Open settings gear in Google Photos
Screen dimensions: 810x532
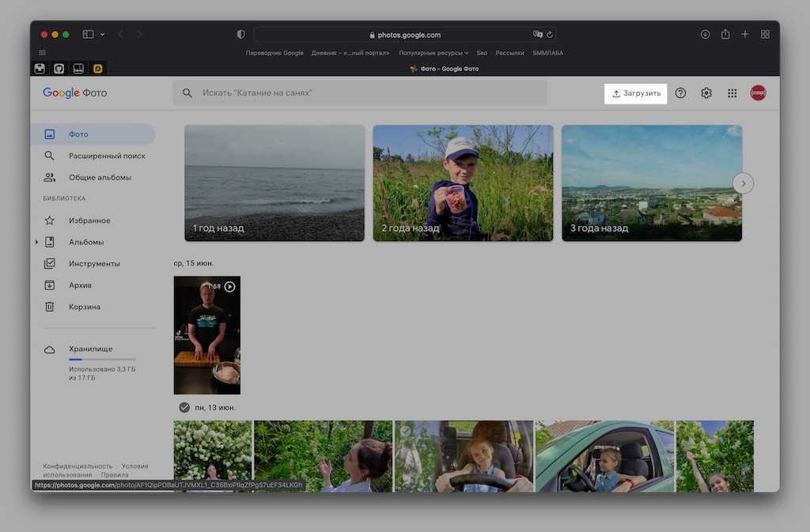pos(706,93)
